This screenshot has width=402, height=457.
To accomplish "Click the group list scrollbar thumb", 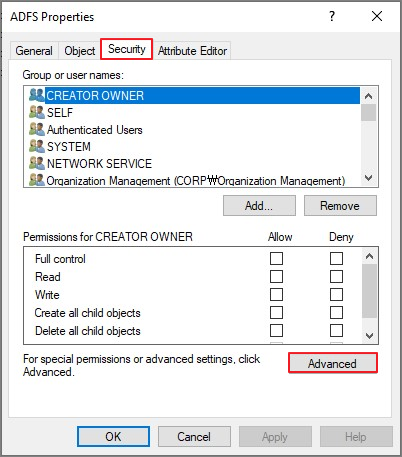I will click(368, 112).
